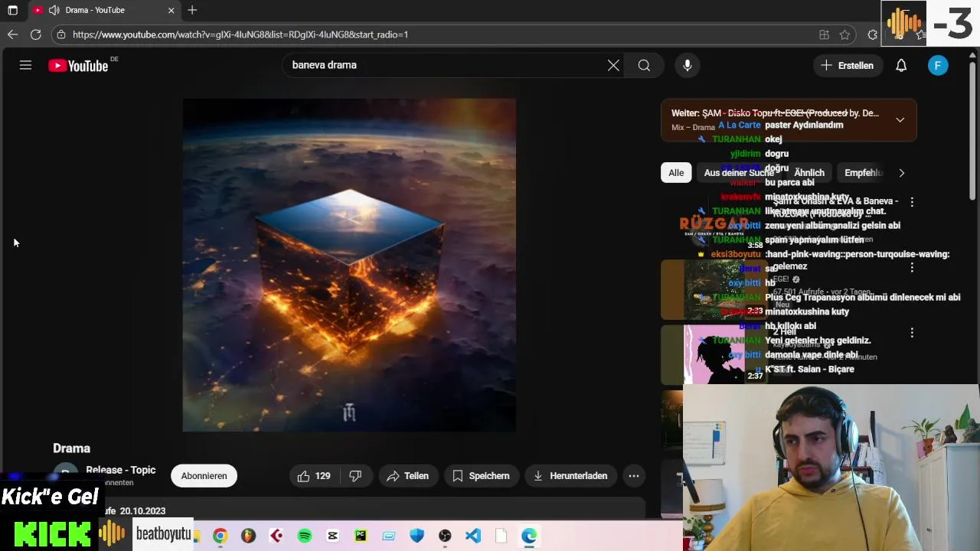Open the tab actions menu icon

[12, 10]
